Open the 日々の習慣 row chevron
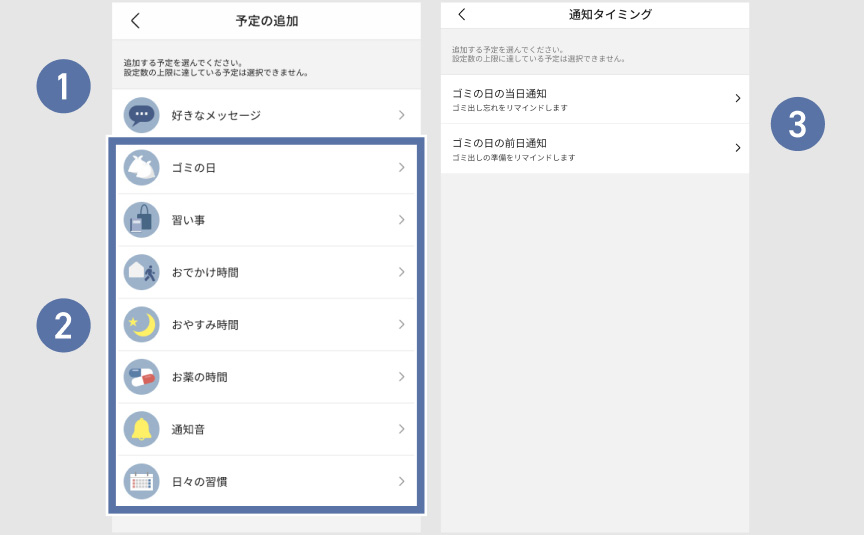The height and width of the screenshot is (535, 864). 402,482
